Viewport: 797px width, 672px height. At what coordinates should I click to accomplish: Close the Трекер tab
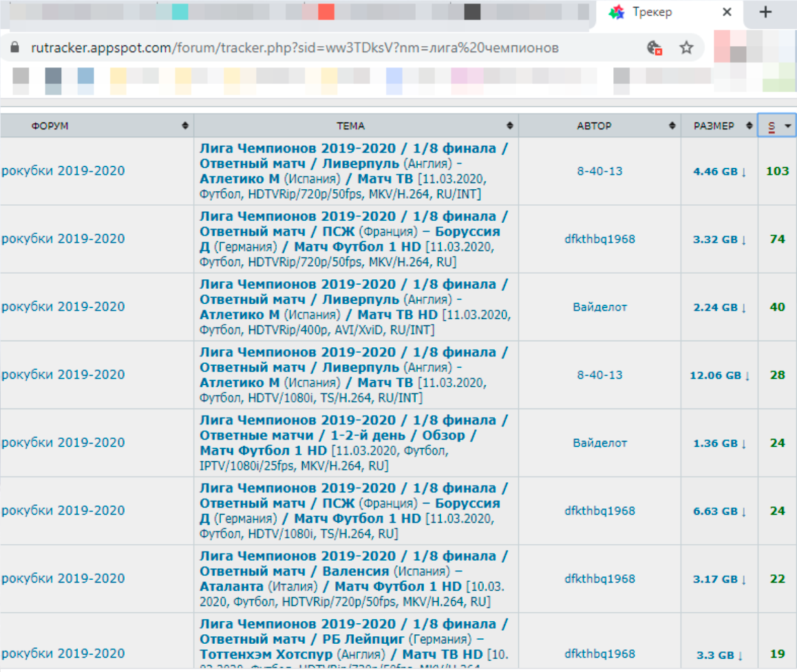727,12
